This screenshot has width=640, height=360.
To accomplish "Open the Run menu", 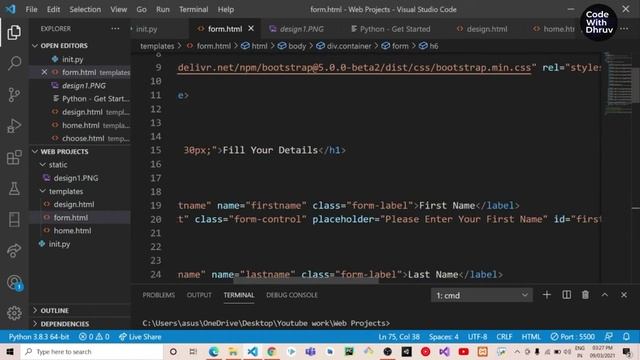I will [x=162, y=9].
